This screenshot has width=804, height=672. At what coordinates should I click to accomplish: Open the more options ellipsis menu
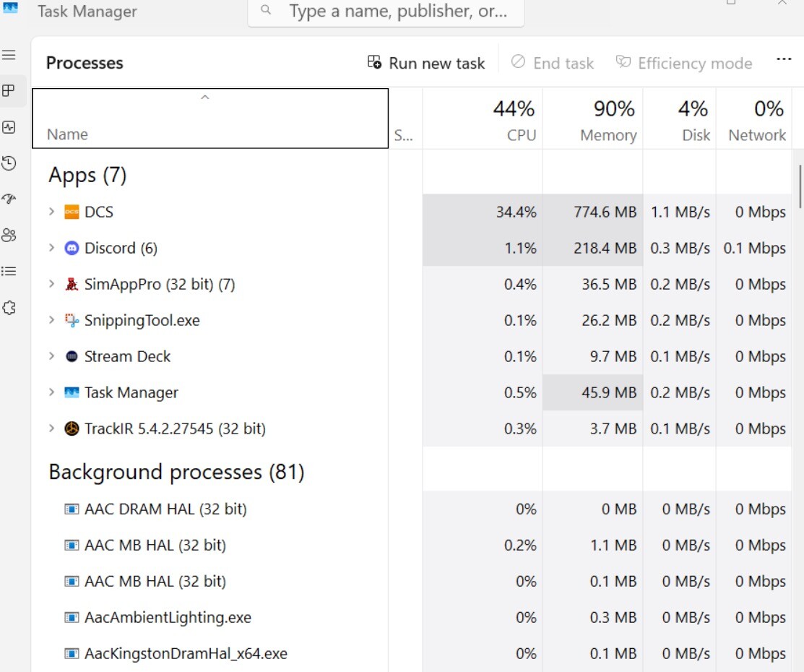coord(784,59)
